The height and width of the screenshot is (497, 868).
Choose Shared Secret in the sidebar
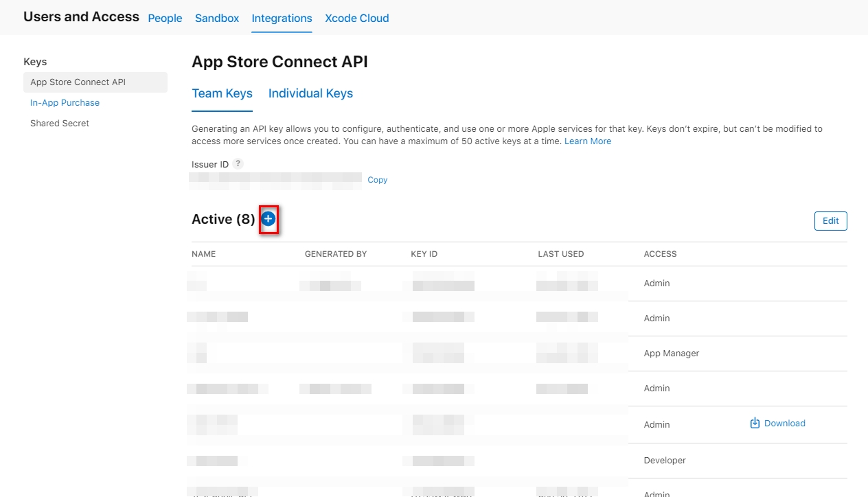point(60,124)
